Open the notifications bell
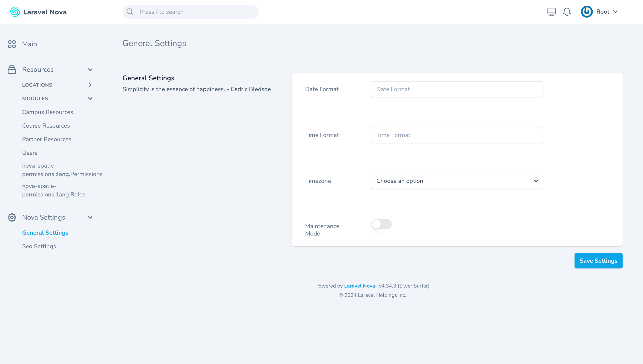Image resolution: width=643 pixels, height=364 pixels. pyautogui.click(x=567, y=12)
